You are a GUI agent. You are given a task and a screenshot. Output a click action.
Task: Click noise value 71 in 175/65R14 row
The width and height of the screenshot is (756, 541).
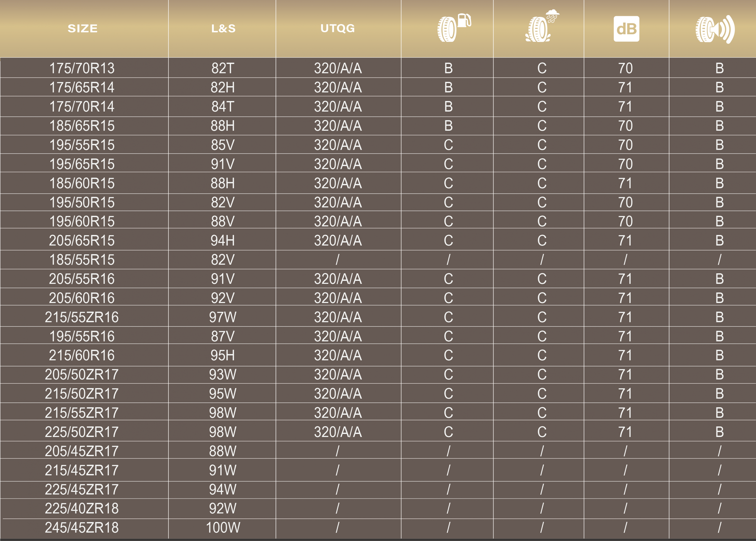pyautogui.click(x=625, y=87)
